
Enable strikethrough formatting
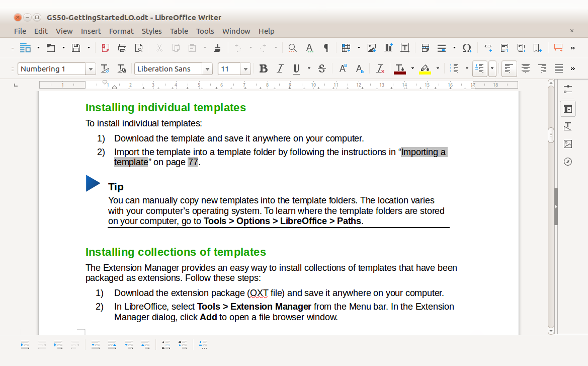pyautogui.click(x=322, y=68)
